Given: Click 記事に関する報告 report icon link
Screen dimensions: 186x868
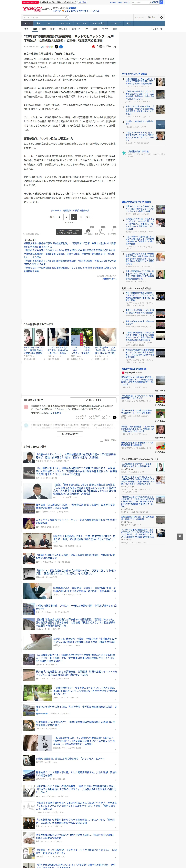Looking at the screenshot, I should click(31, 233).
